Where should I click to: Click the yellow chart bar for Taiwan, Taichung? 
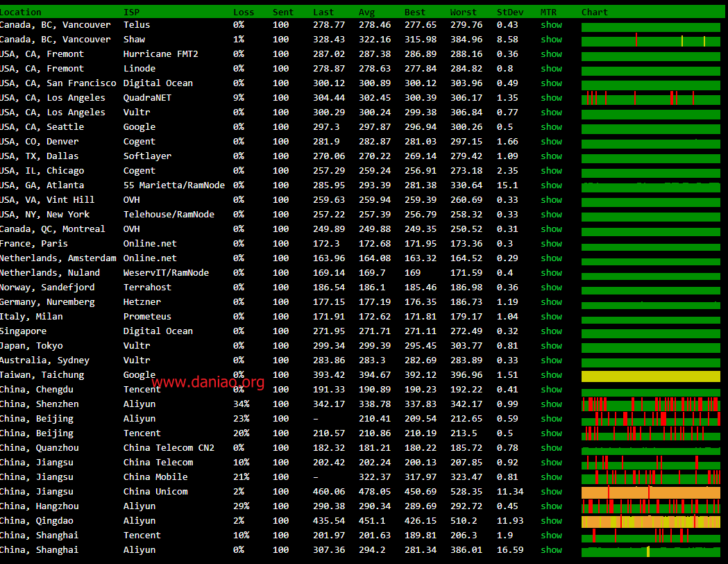(650, 376)
